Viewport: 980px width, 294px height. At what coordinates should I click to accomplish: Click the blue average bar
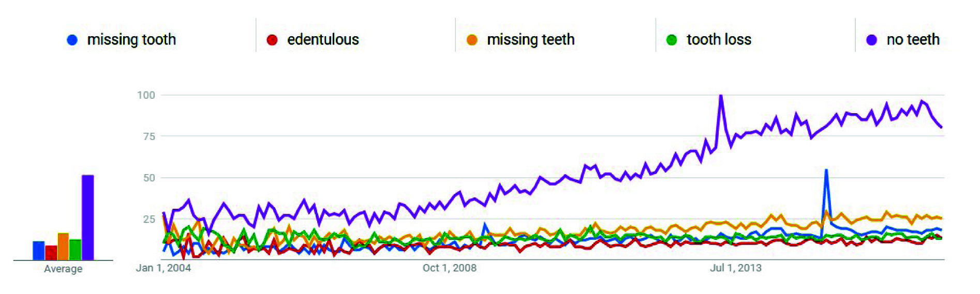[x=39, y=250]
